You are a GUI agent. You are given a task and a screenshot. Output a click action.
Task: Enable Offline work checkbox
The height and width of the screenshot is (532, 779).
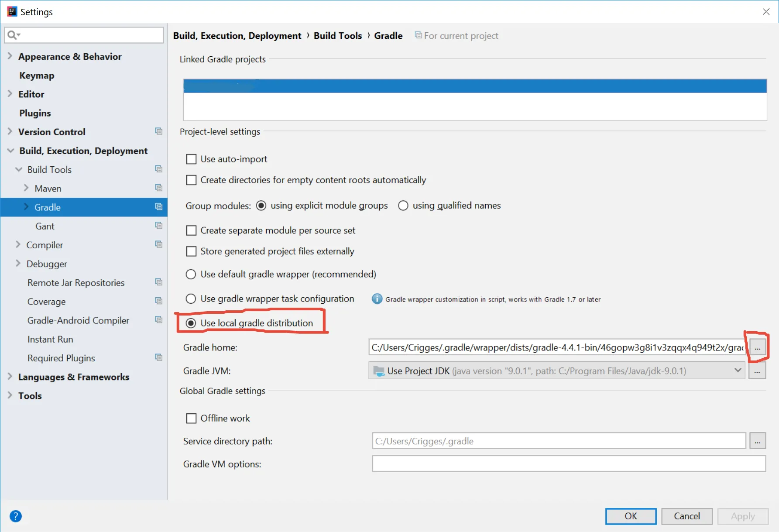191,419
